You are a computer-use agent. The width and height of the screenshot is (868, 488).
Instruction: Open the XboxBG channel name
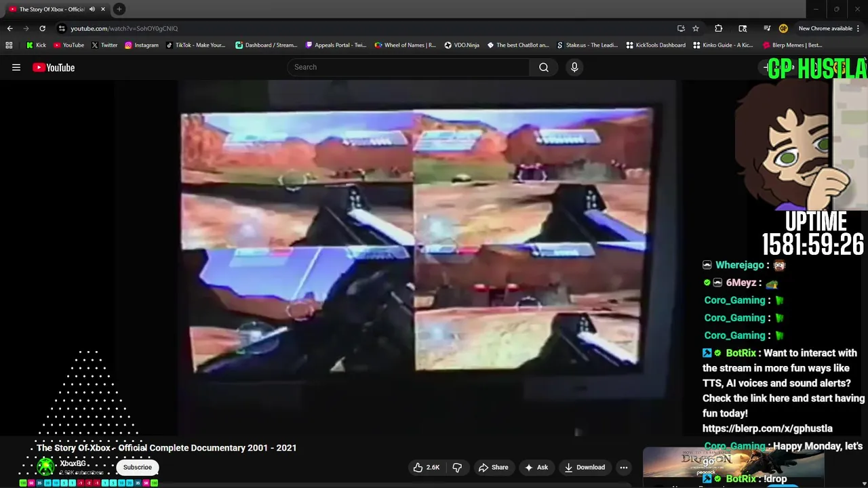pos(73,464)
